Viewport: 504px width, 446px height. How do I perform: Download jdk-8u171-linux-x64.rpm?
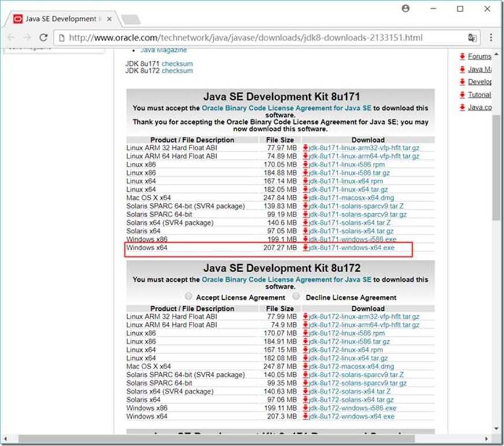click(x=346, y=181)
